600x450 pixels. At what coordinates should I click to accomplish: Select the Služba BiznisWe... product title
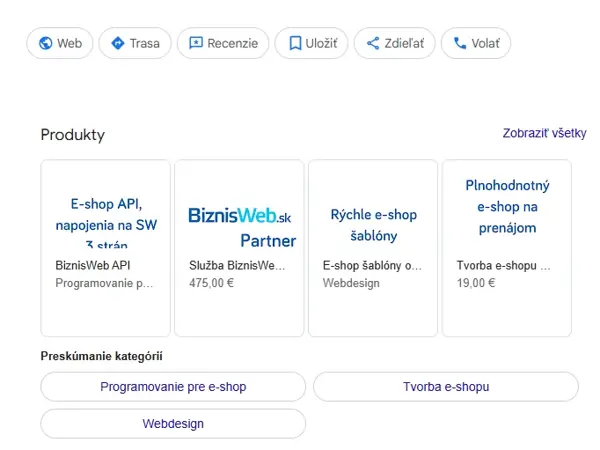(237, 265)
